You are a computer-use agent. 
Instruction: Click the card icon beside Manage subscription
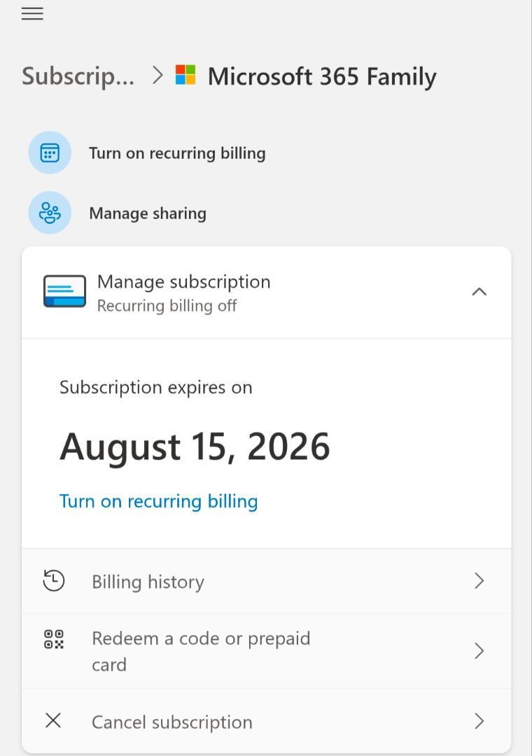64,291
